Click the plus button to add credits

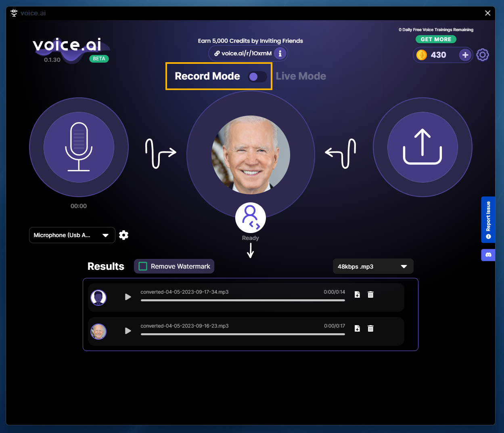point(465,55)
